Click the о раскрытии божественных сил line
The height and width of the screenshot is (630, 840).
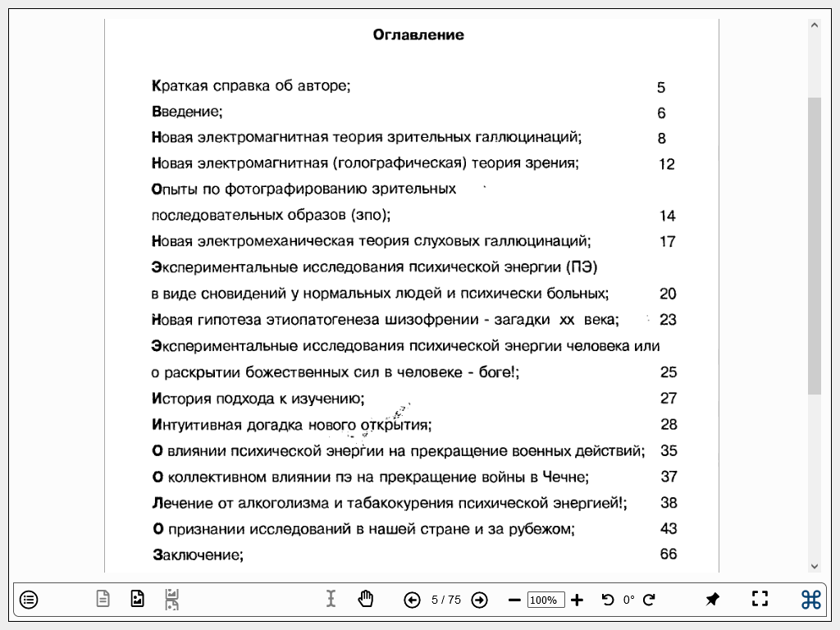coord(336,372)
